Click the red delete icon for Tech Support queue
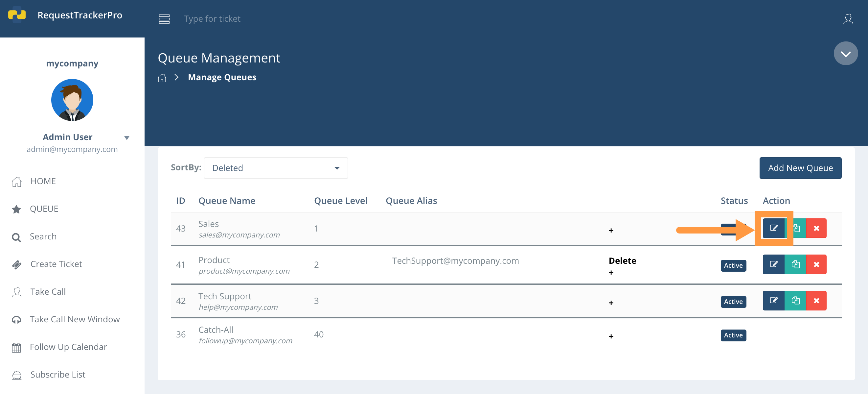Screen dimensions: 868x394 point(817,301)
